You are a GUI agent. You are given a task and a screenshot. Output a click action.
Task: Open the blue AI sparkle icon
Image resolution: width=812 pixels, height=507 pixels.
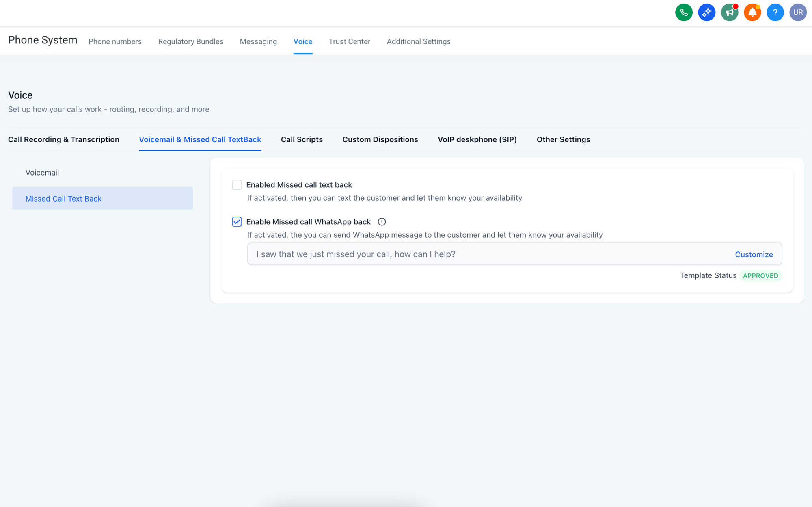click(x=706, y=12)
